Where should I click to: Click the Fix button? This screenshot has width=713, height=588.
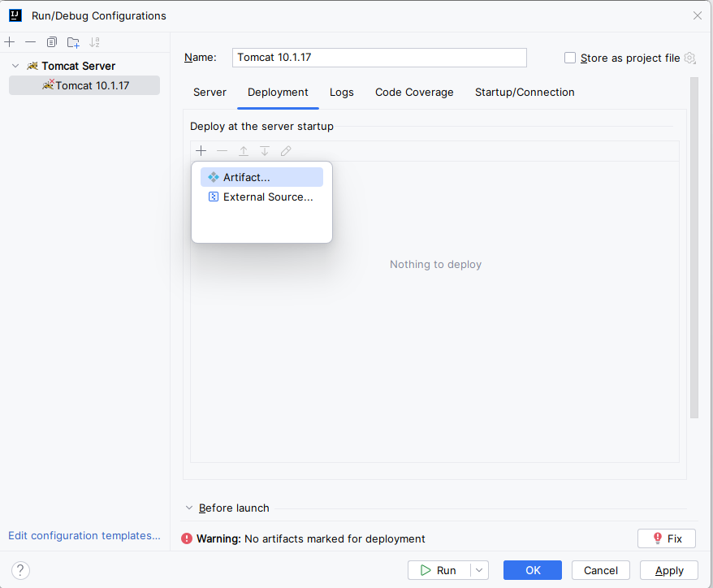667,539
